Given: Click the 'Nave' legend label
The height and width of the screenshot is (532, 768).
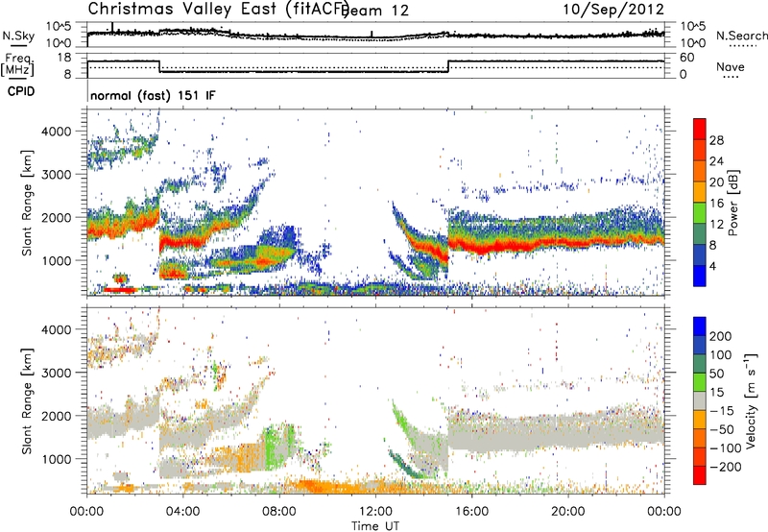Looking at the screenshot, I should click(731, 67).
